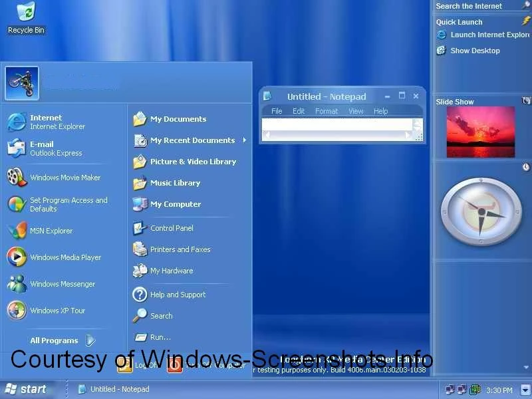This screenshot has width=532, height=399.
Task: Open Notepad's Edit menu
Action: click(299, 111)
